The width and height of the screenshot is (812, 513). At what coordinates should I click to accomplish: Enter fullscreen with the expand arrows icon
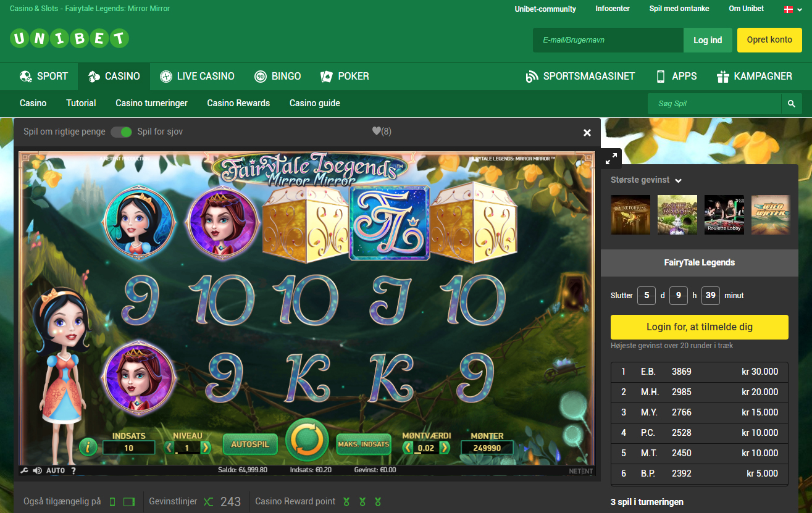pyautogui.click(x=610, y=158)
